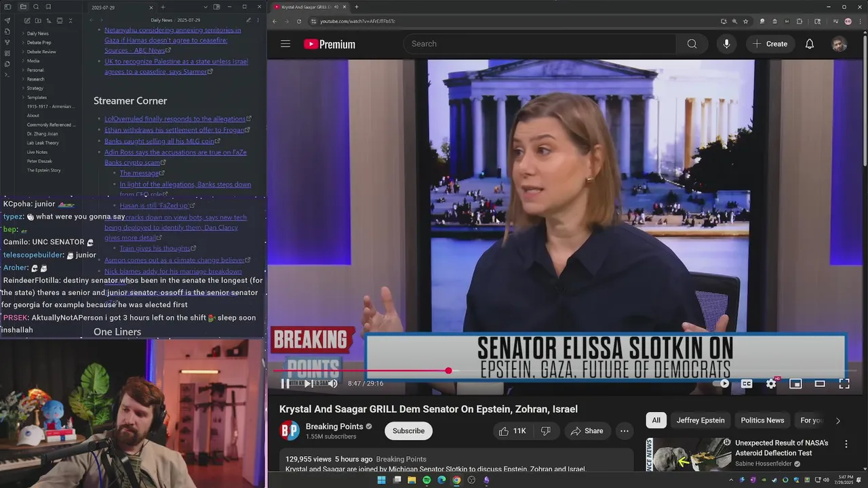Image resolution: width=868 pixels, height=488 pixels.
Task: Select the Politics News filter chip
Action: (x=762, y=420)
